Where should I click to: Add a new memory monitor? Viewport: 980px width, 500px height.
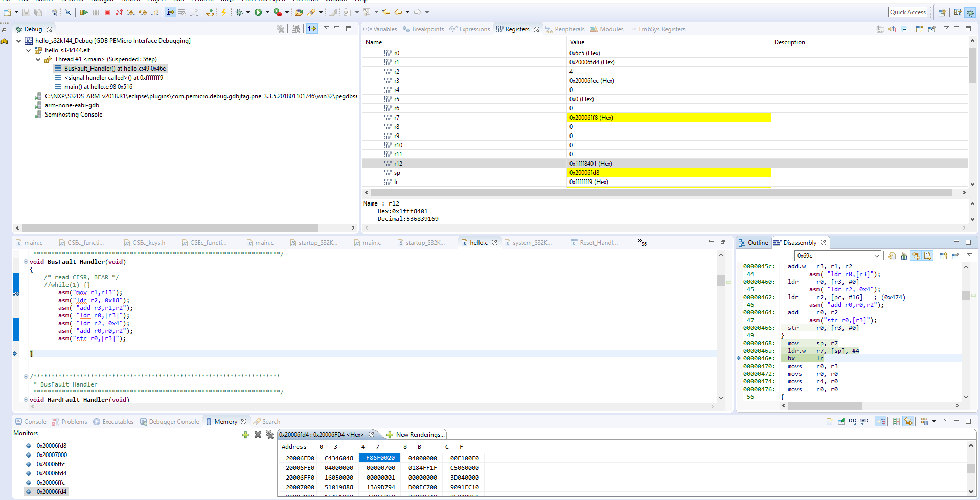[245, 435]
